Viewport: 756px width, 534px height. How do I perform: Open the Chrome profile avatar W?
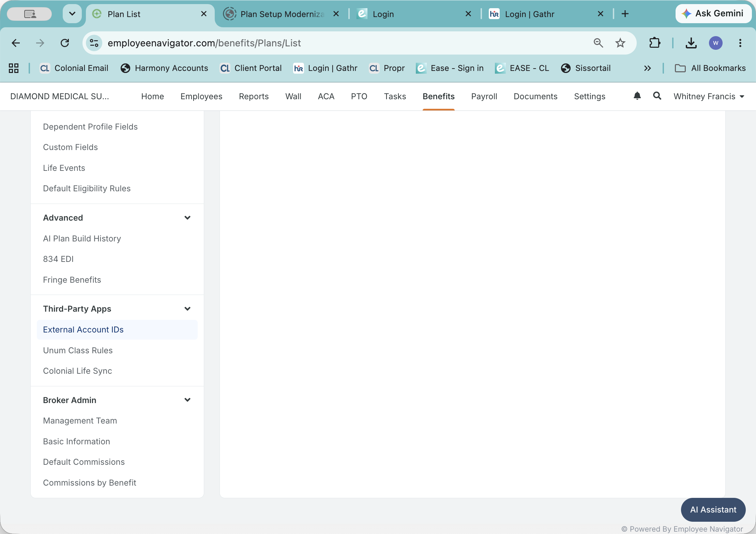click(x=715, y=43)
